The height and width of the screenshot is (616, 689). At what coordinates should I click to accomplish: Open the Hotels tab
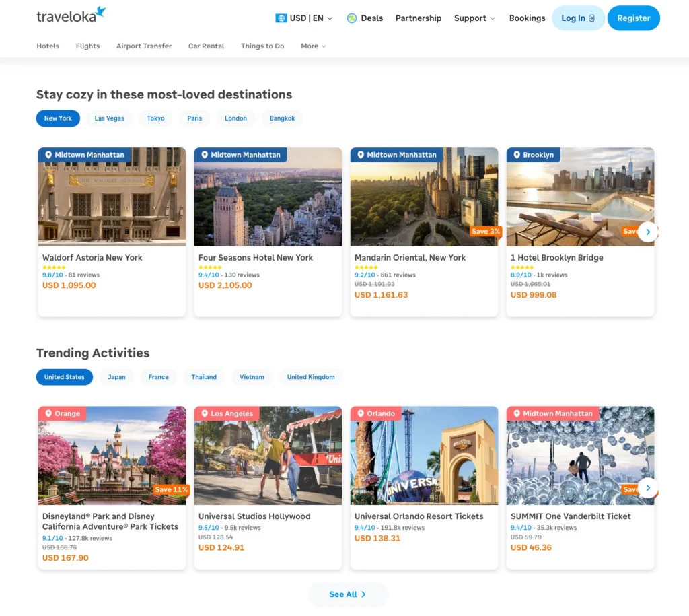(48, 46)
